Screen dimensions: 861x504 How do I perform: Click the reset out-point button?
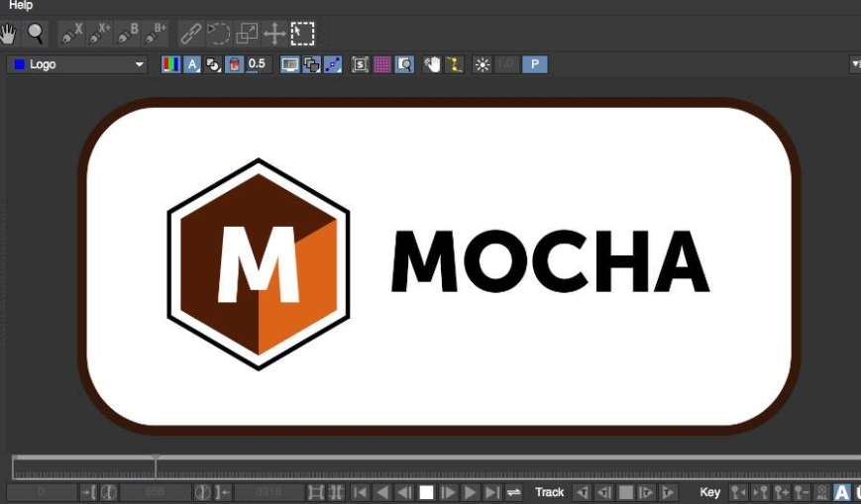point(202,492)
